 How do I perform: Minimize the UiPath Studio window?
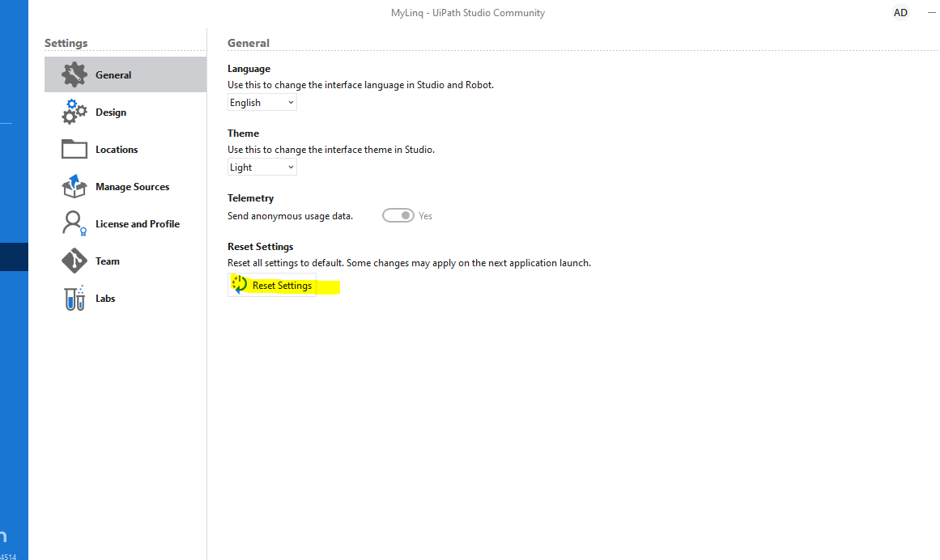point(932,13)
